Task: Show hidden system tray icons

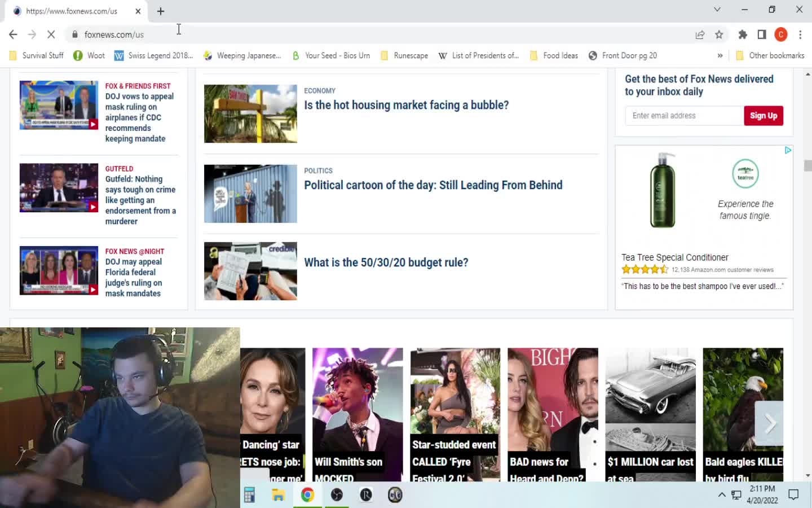Action: [722, 495]
